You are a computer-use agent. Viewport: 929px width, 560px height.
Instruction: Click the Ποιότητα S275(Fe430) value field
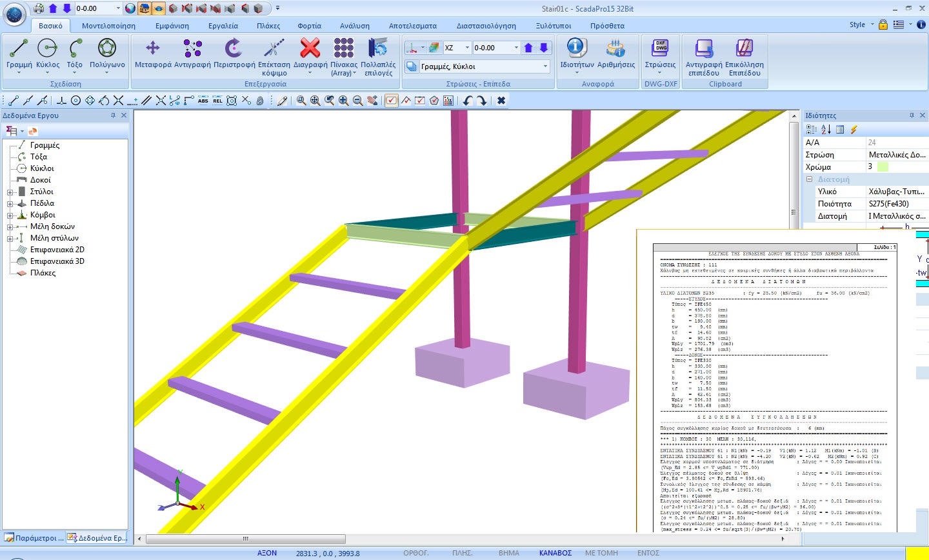pos(897,204)
